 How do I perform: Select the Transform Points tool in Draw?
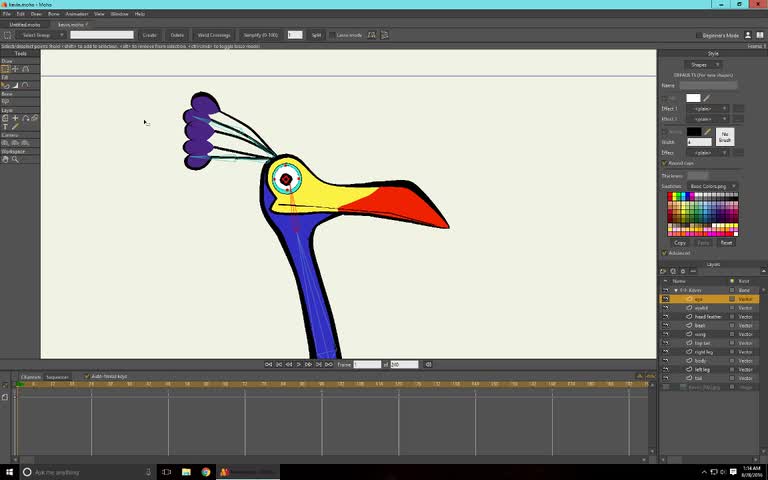pos(15,69)
